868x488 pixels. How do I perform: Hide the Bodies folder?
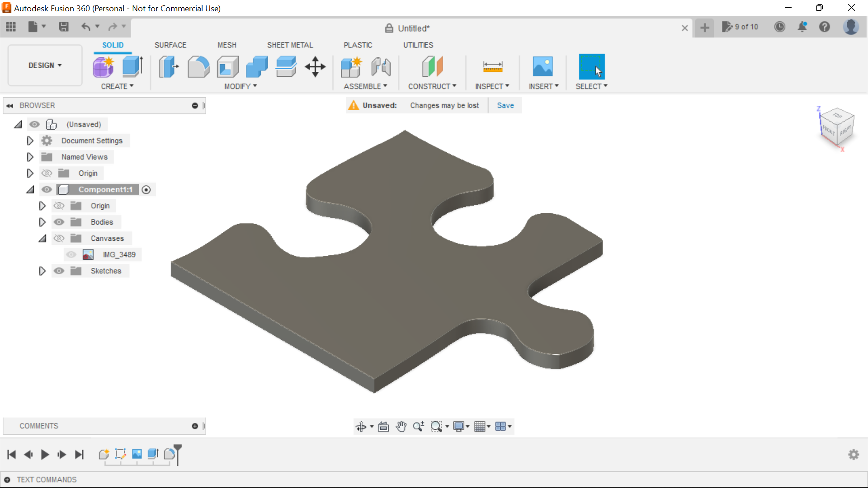tap(58, 222)
